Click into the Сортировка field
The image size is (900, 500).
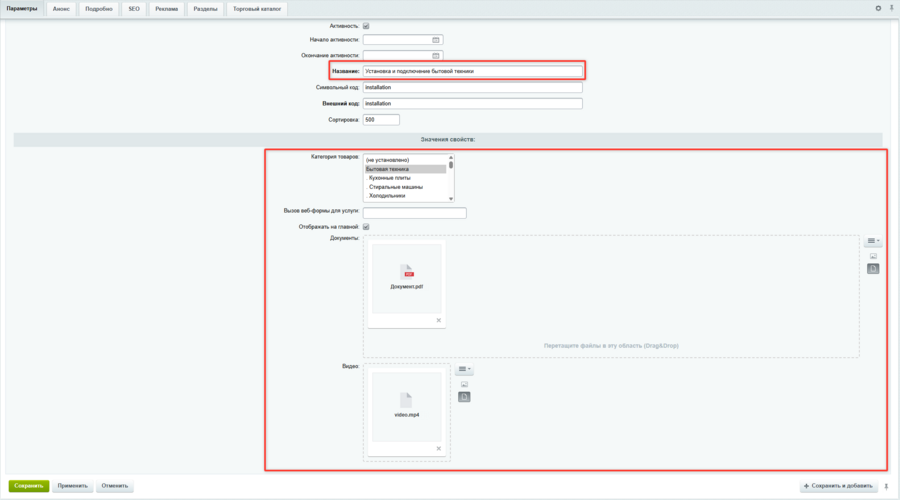click(x=381, y=120)
